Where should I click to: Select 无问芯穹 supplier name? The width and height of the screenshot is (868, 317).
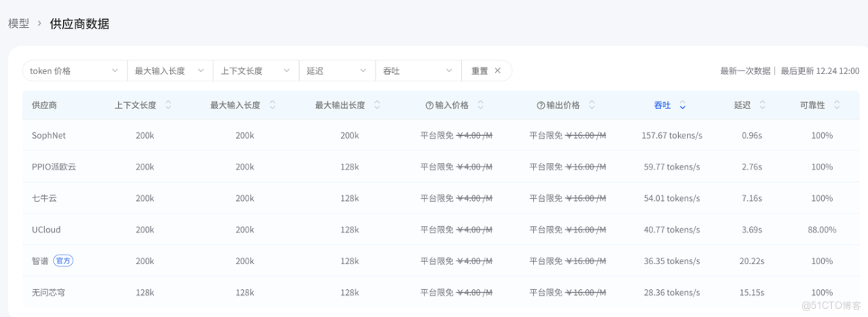(x=48, y=292)
